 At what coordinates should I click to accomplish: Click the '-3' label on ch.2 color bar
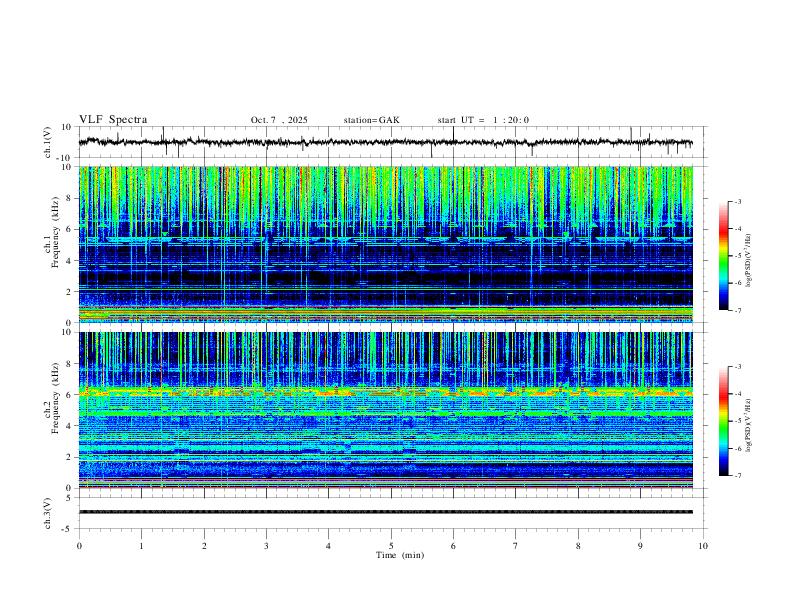click(738, 367)
